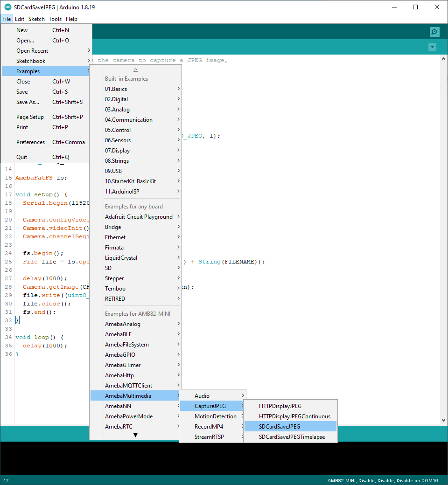Open the 10.StarterKit_BasicKit submenu
The image size is (448, 485).
[x=136, y=181]
